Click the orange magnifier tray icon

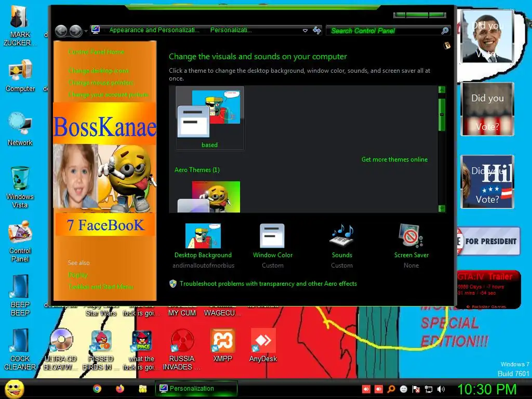(391, 389)
